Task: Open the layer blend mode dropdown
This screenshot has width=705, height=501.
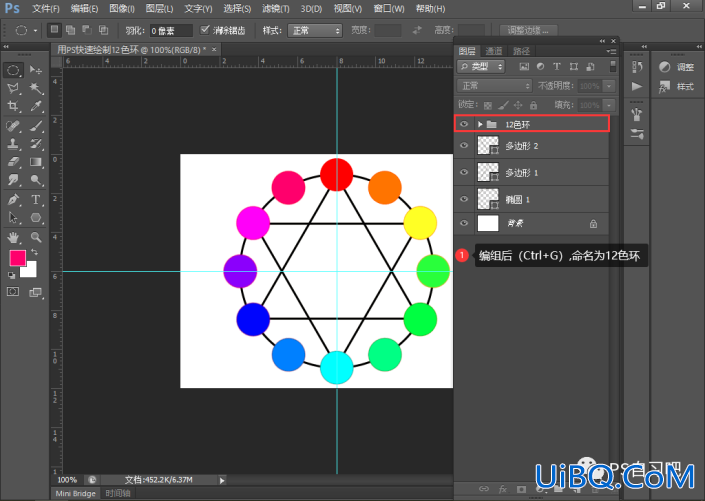Action: point(495,85)
